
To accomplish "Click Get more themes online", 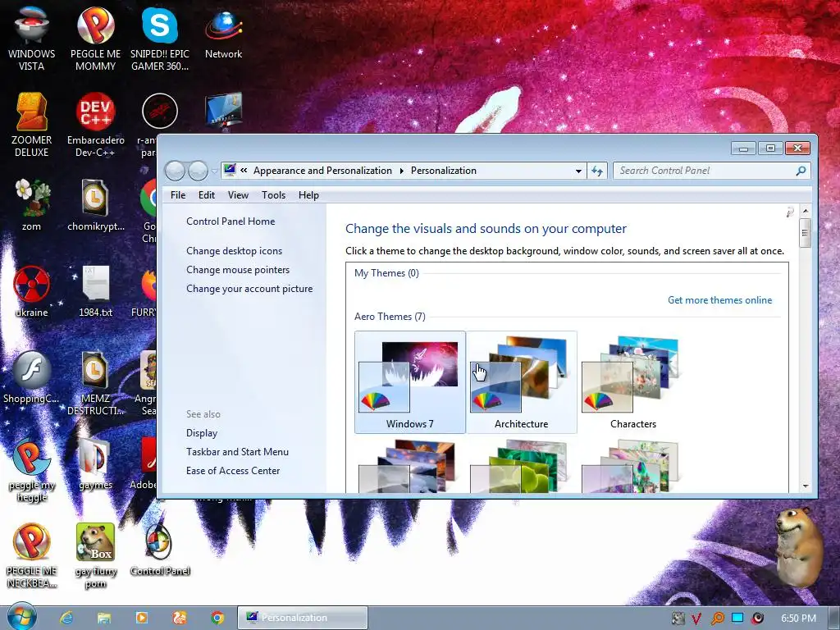I will tap(719, 300).
